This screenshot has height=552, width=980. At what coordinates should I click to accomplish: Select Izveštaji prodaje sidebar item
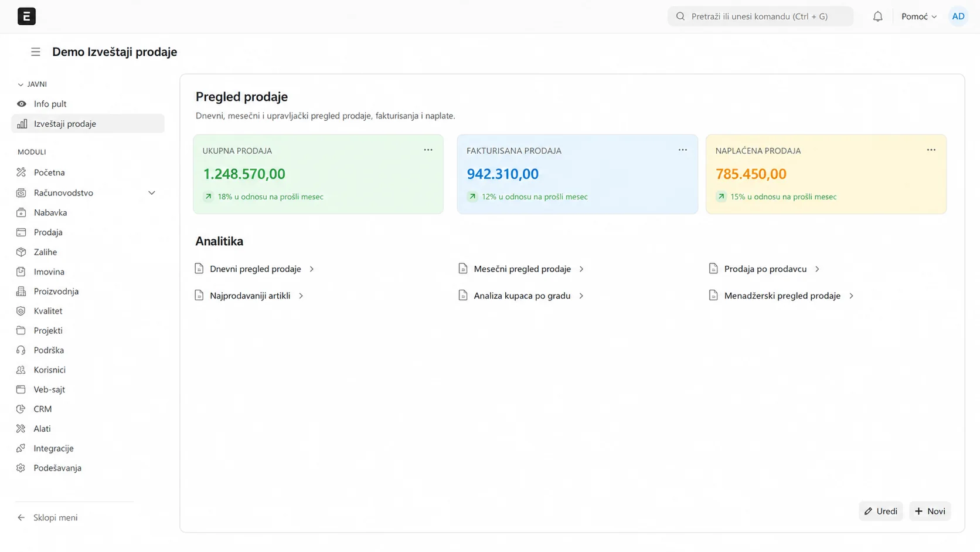point(88,124)
